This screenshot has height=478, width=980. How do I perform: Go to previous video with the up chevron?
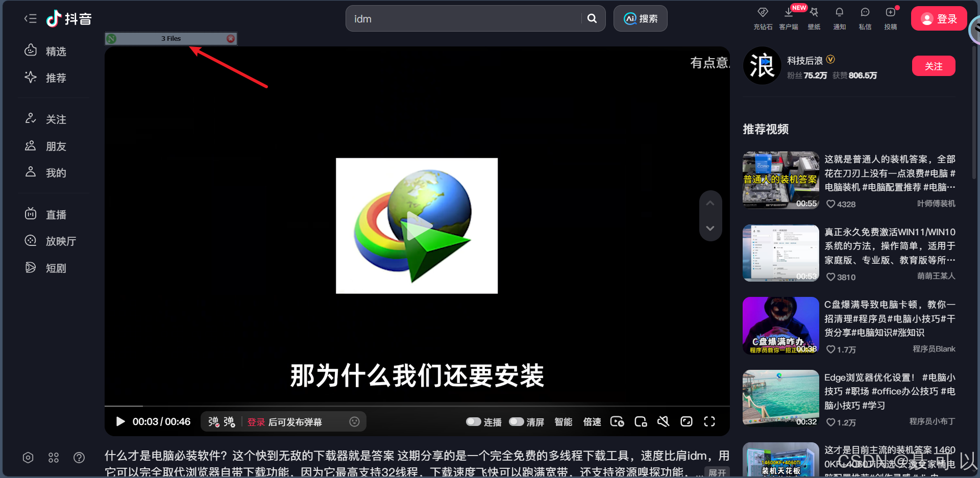pos(710,203)
